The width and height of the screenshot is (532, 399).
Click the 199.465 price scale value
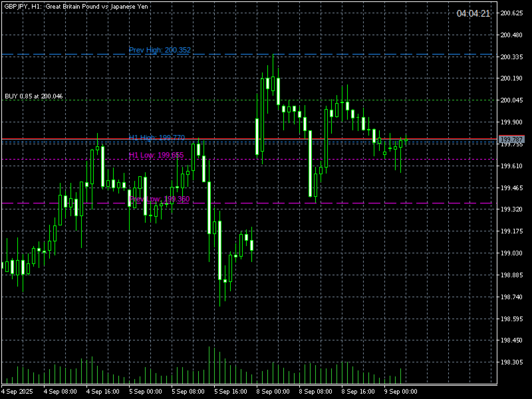click(511, 188)
